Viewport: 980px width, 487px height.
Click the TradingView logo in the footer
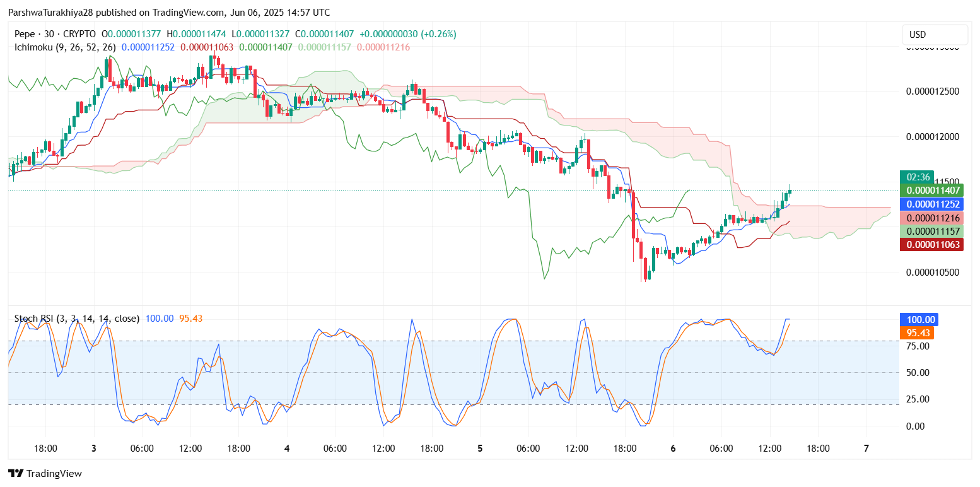45,473
